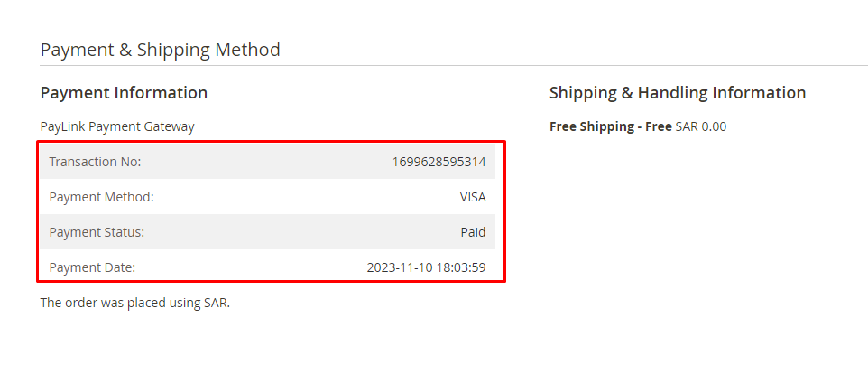Select the Payment Information heading

coord(124,93)
